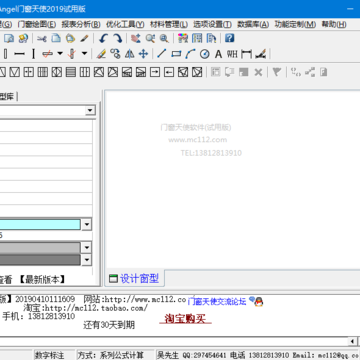Image resolution: width=360 pixels, height=360 pixels.
Task: Select the arc draw tool
Action: click(x=190, y=54)
